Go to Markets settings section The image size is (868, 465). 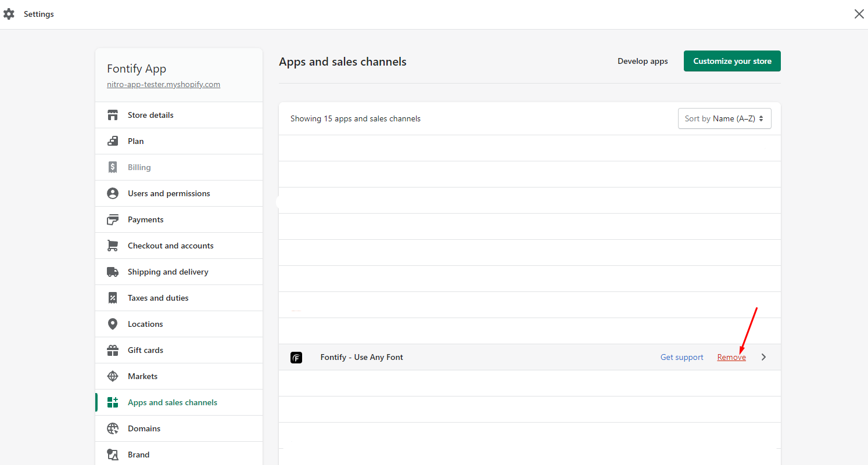coord(142,376)
